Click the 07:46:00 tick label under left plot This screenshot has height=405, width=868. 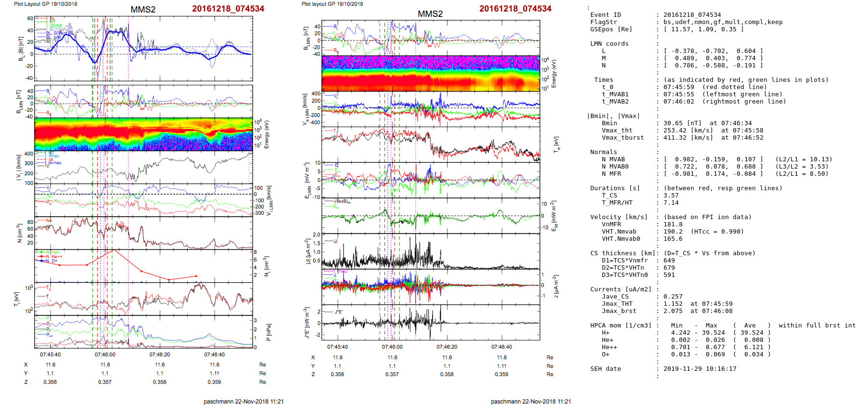105,354
